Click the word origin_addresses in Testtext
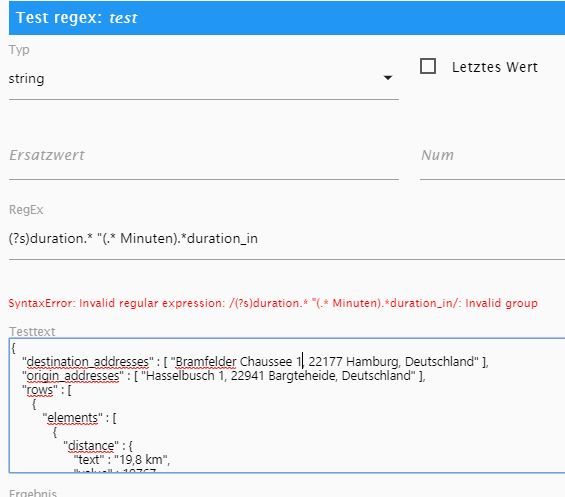565x497 pixels. (73, 376)
